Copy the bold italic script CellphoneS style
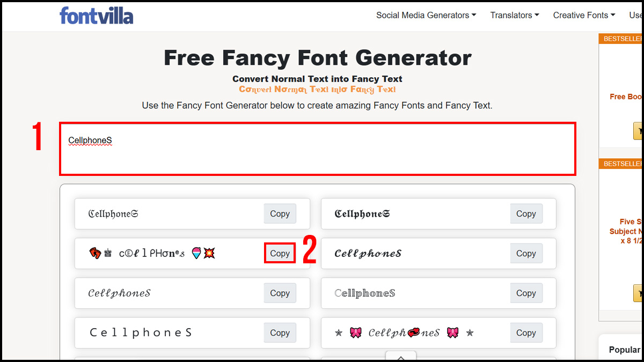 click(526, 253)
